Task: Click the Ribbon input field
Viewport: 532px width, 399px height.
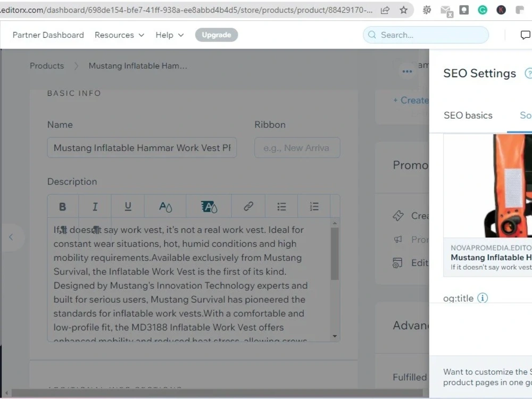Action: (x=297, y=147)
